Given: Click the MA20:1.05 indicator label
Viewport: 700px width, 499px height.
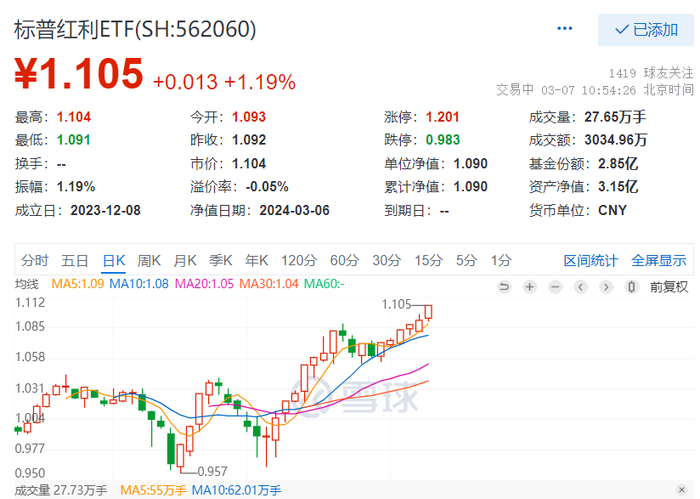Looking at the screenshot, I should pos(204,284).
